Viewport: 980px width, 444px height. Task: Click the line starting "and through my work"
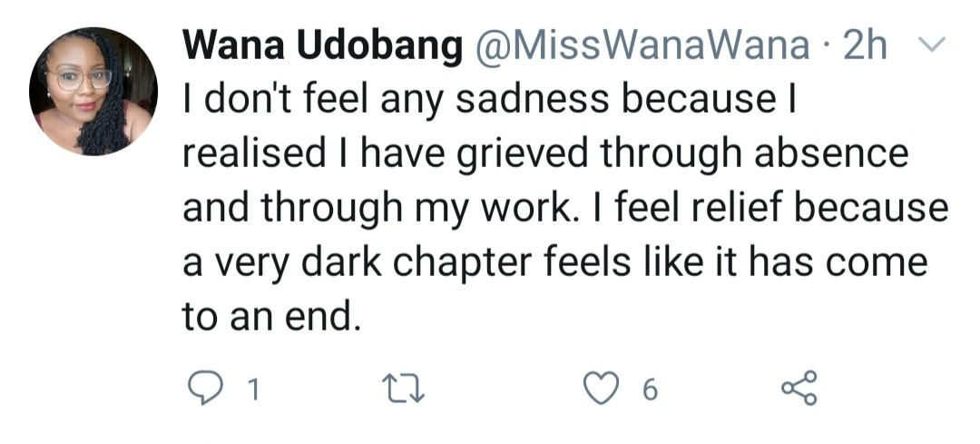(564, 209)
